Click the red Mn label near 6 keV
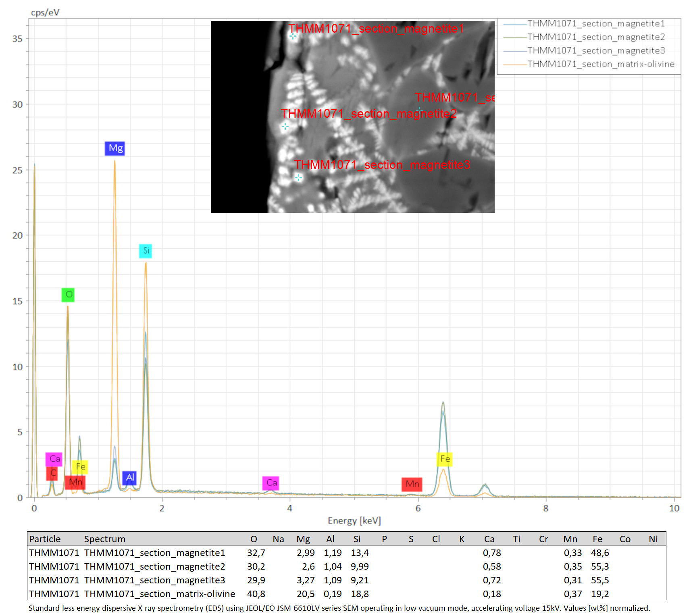 click(x=412, y=484)
